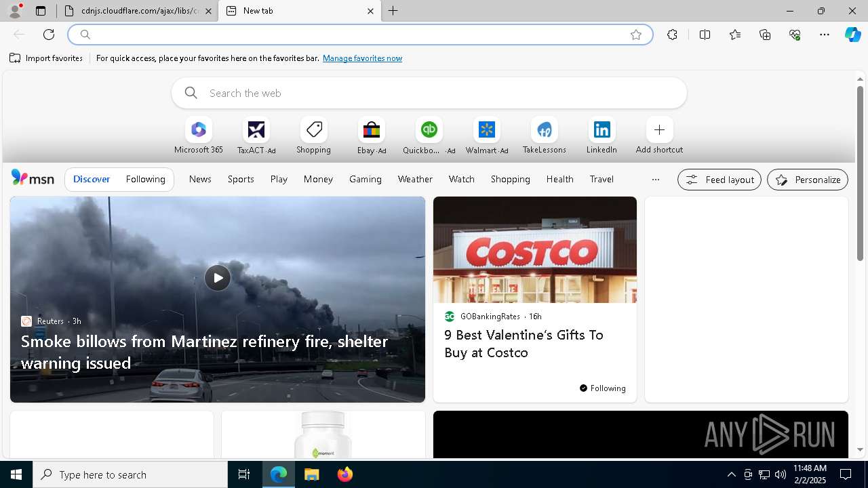Image resolution: width=868 pixels, height=488 pixels.
Task: Click the scrollbar down arrow
Action: click(x=860, y=449)
